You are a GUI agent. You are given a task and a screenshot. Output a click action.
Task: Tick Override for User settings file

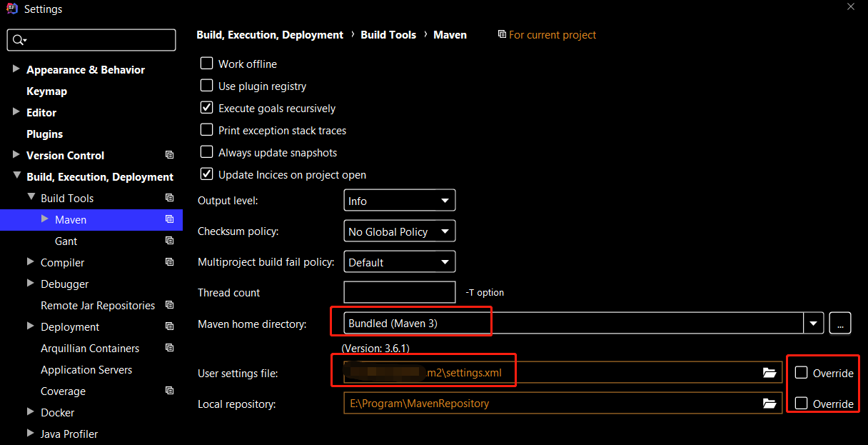pyautogui.click(x=802, y=373)
